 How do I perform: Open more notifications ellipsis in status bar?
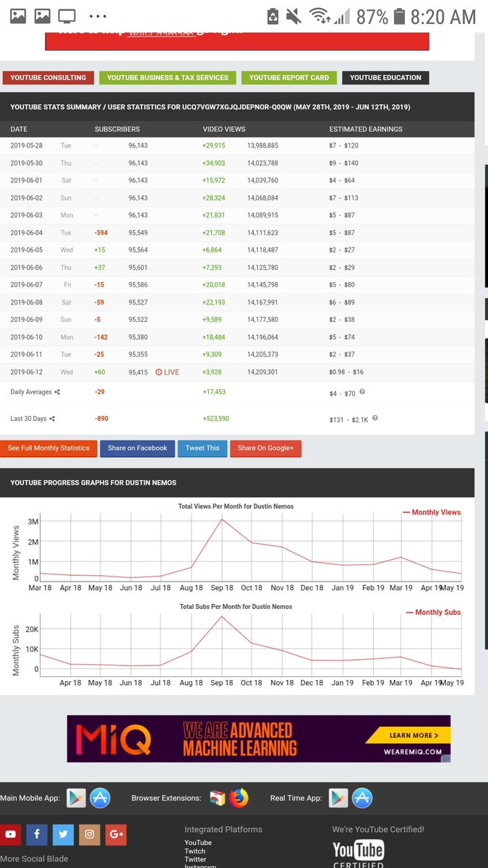[x=98, y=16]
